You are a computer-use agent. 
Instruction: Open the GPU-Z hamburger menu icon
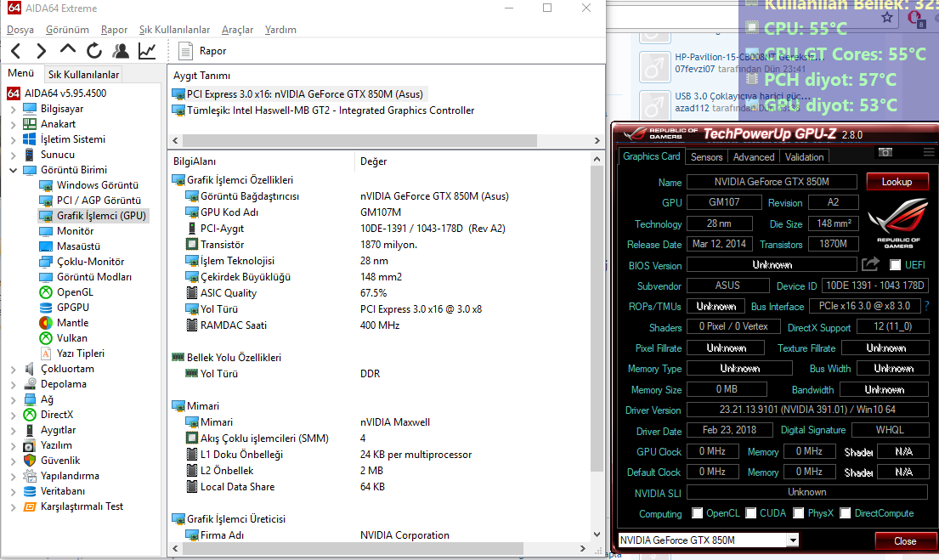[x=929, y=152]
